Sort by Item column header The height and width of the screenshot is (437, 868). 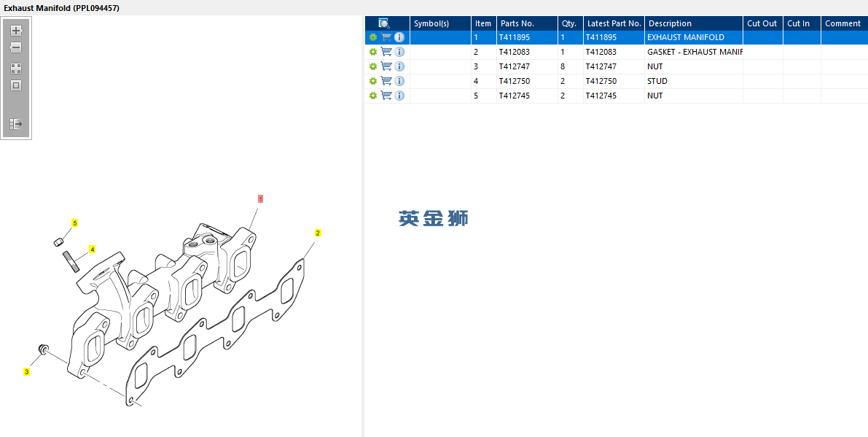pyautogui.click(x=484, y=23)
